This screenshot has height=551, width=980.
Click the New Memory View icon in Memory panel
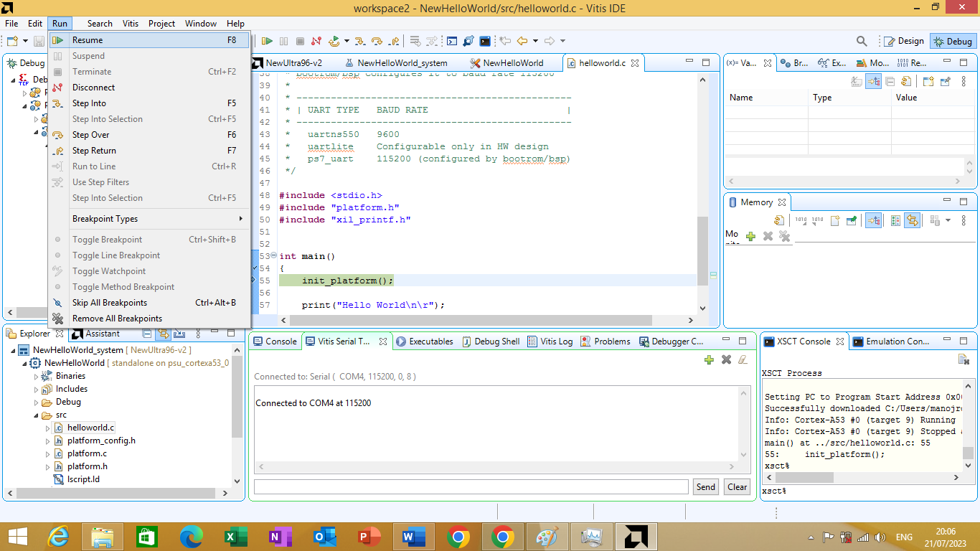tap(835, 220)
